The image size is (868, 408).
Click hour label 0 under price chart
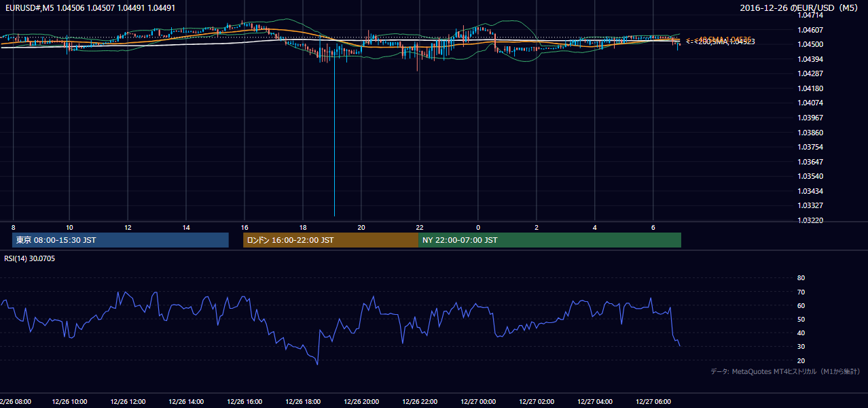[478, 226]
